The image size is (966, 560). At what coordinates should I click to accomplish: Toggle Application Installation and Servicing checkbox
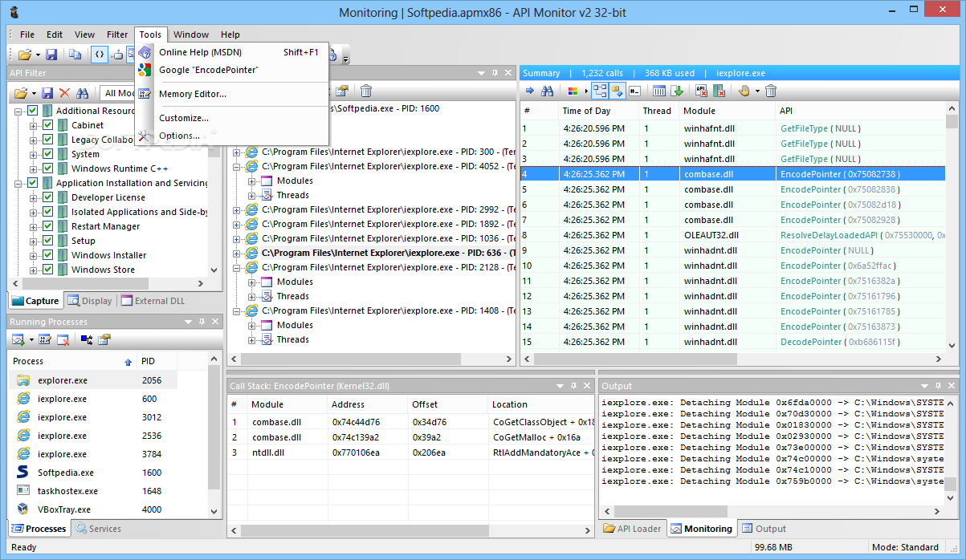click(x=32, y=183)
